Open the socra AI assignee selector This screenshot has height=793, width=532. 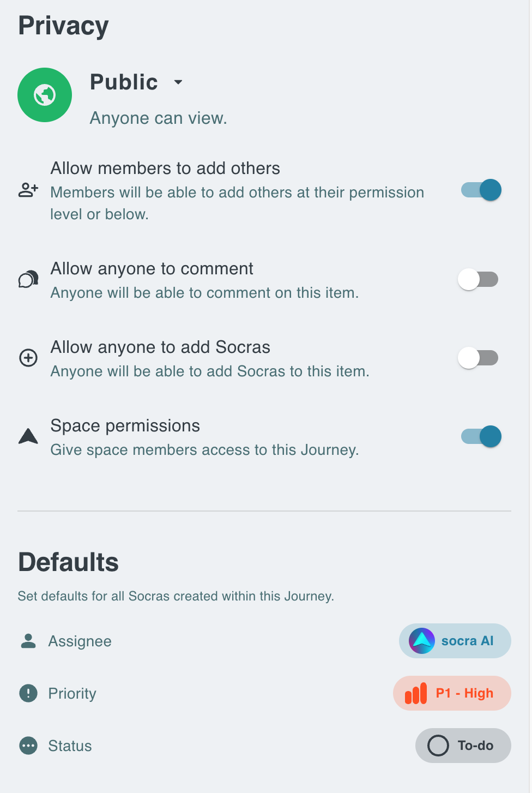455,641
